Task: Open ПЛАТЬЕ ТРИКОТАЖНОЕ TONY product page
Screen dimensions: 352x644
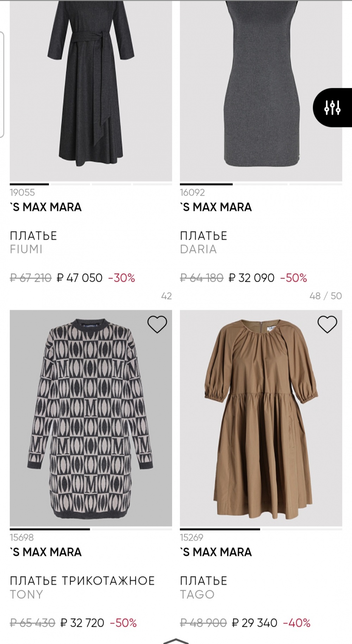Action: point(82,587)
